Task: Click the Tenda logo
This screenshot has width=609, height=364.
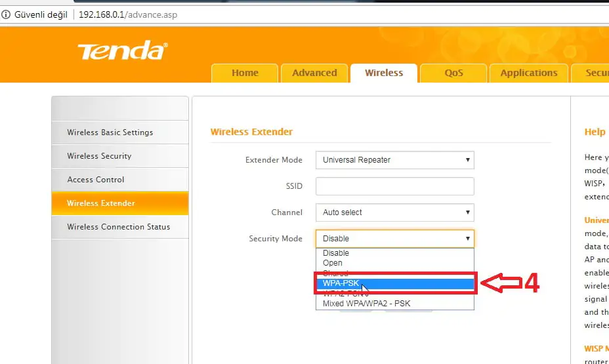Action: [123, 51]
